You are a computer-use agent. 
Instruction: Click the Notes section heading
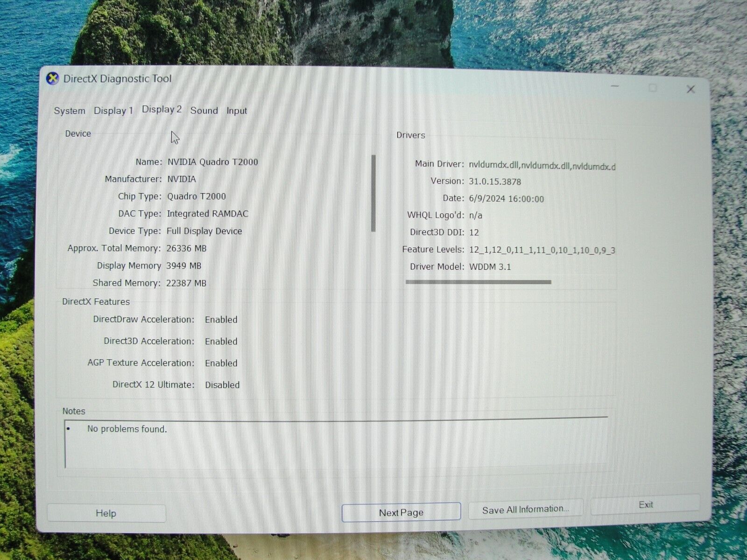(74, 411)
